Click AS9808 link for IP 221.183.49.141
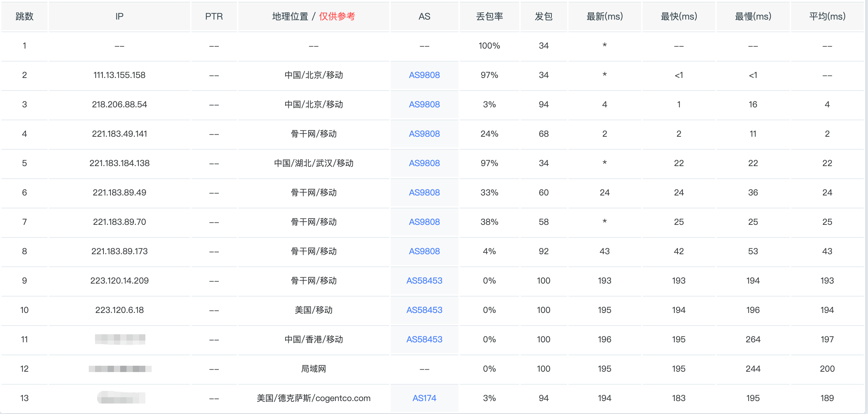The width and height of the screenshot is (868, 414). tap(424, 134)
